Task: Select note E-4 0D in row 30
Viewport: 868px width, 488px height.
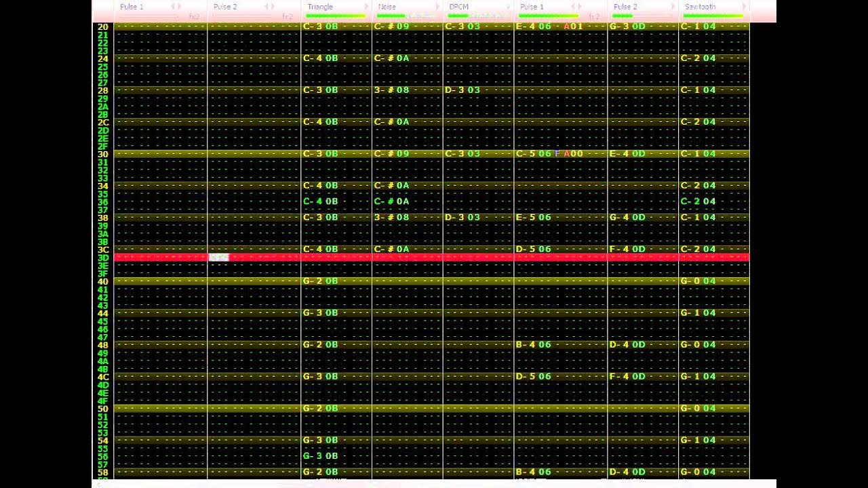Action: (627, 154)
